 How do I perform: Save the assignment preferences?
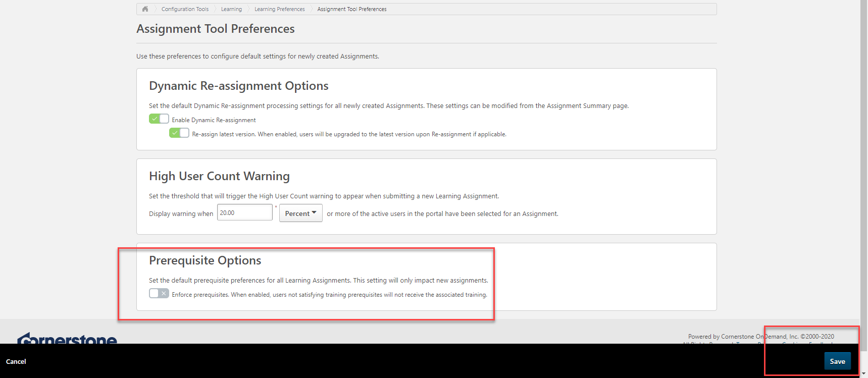pos(837,361)
